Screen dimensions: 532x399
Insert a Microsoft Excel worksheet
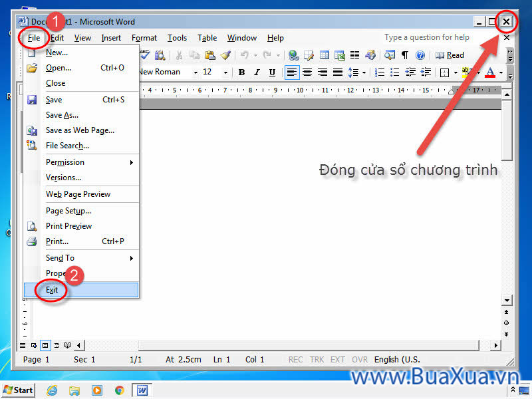[x=340, y=55]
